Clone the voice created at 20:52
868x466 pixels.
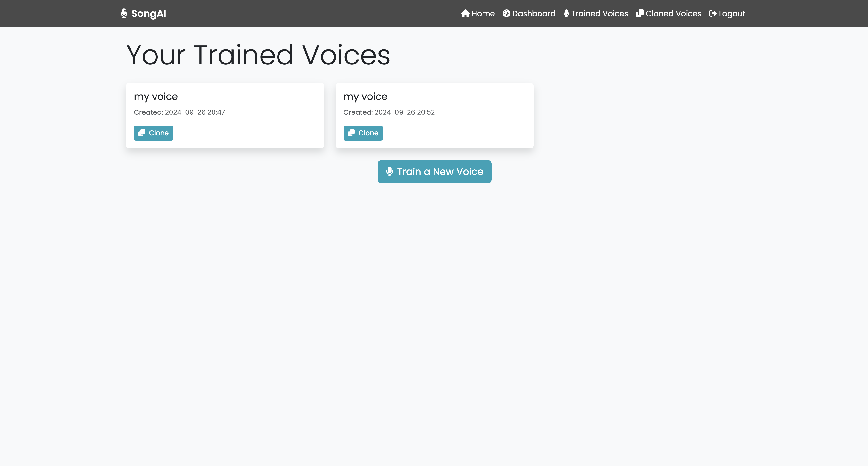pos(368,133)
